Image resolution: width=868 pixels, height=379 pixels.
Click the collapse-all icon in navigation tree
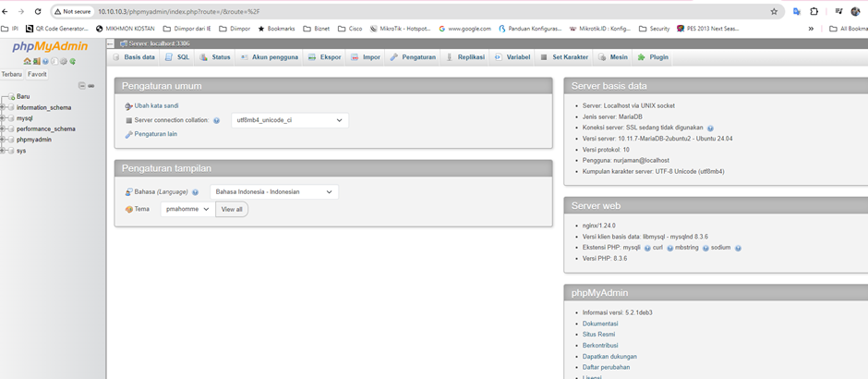(x=81, y=85)
